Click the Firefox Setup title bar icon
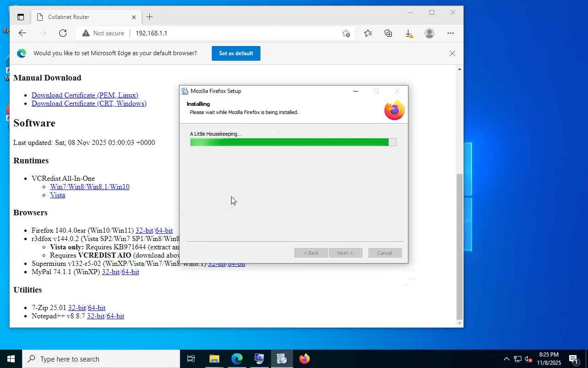 [185, 91]
